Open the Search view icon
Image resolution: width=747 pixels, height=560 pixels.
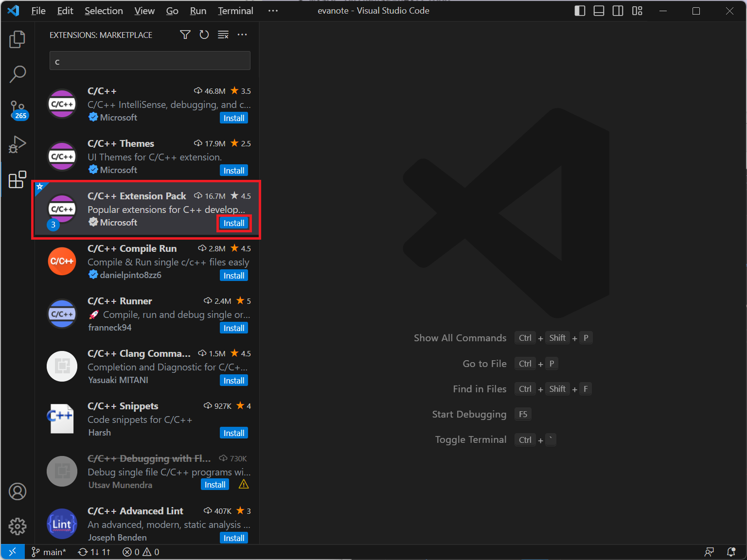pyautogui.click(x=18, y=74)
